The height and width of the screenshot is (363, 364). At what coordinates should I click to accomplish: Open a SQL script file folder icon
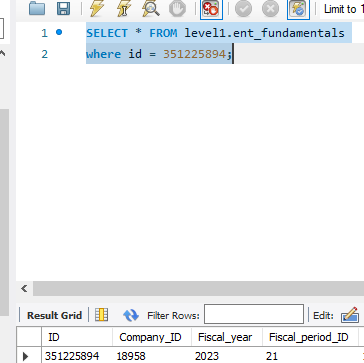point(37,9)
